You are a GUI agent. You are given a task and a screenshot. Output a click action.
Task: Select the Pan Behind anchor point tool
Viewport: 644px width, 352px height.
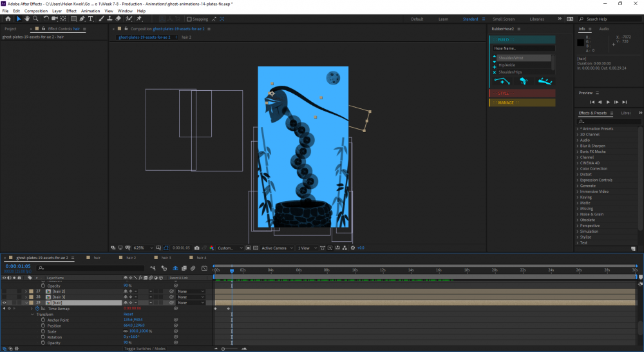[x=63, y=19]
